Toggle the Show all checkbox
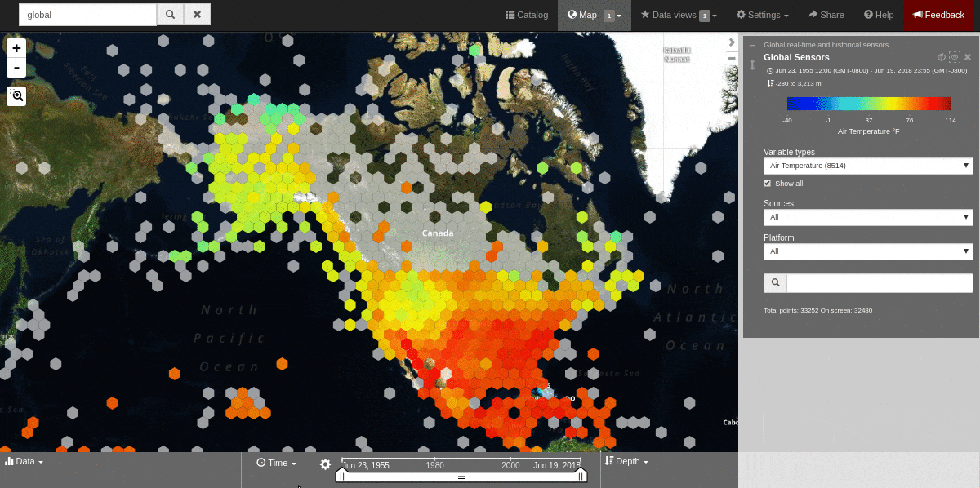The image size is (980, 488). point(767,184)
